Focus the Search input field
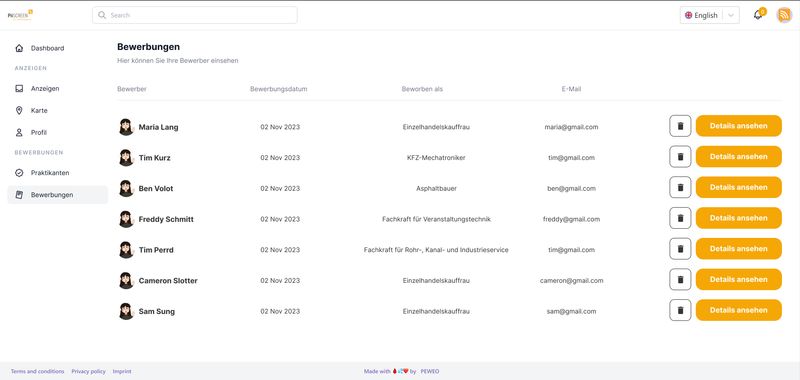The height and width of the screenshot is (380, 800). (x=195, y=15)
